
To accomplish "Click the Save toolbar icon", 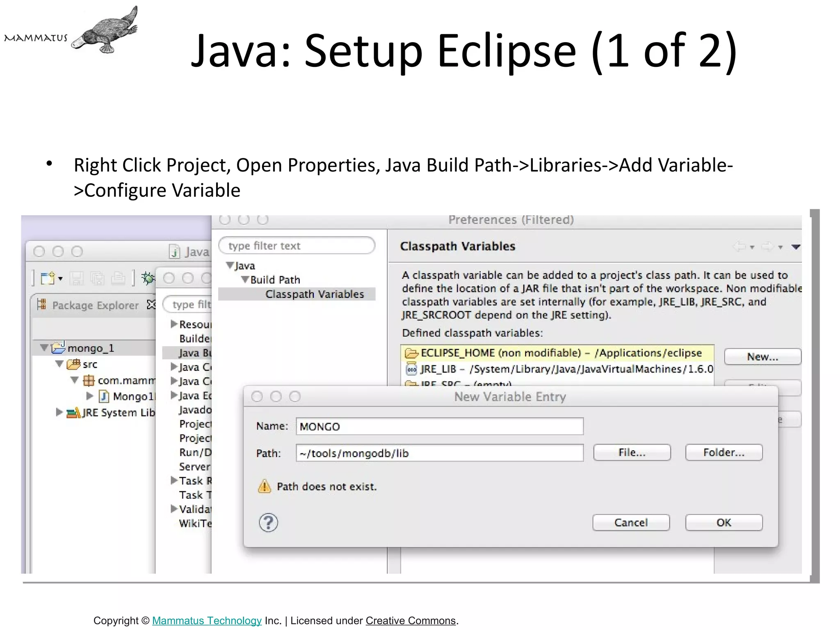I will (x=76, y=278).
